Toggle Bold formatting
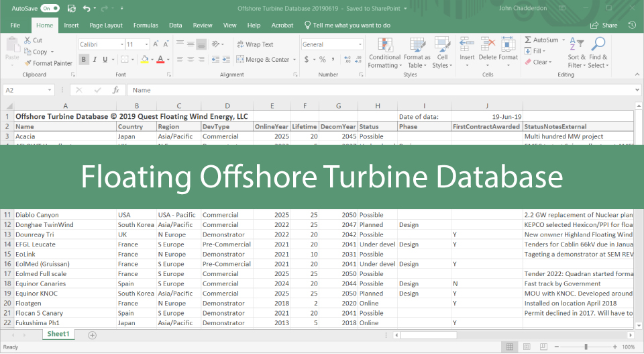 [84, 60]
